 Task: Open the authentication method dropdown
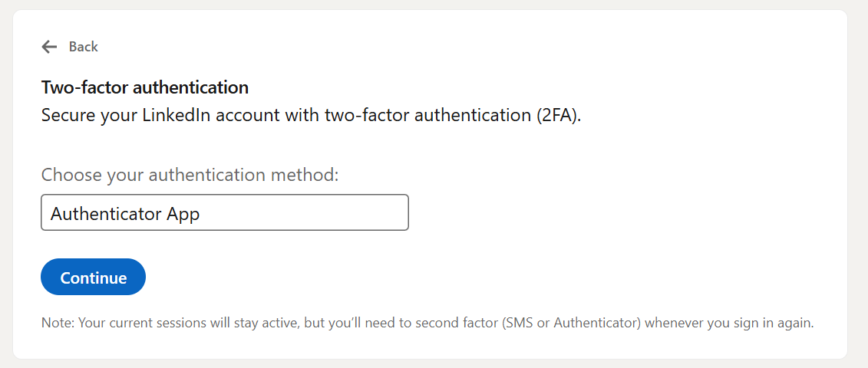click(224, 212)
